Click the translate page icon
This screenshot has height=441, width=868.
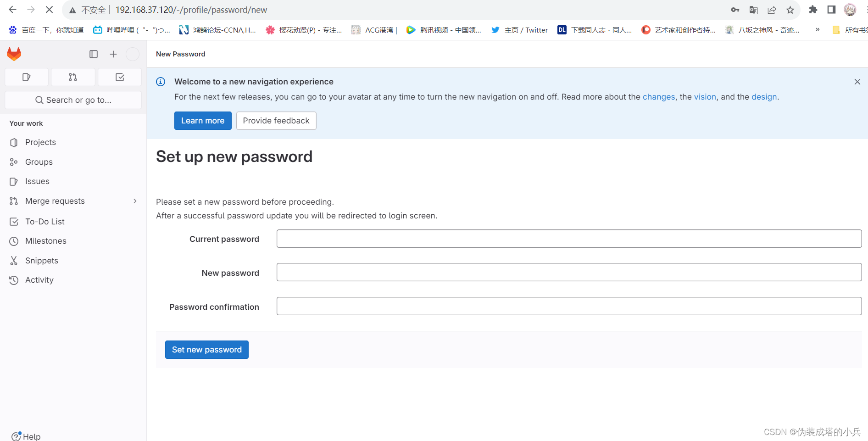(x=753, y=10)
